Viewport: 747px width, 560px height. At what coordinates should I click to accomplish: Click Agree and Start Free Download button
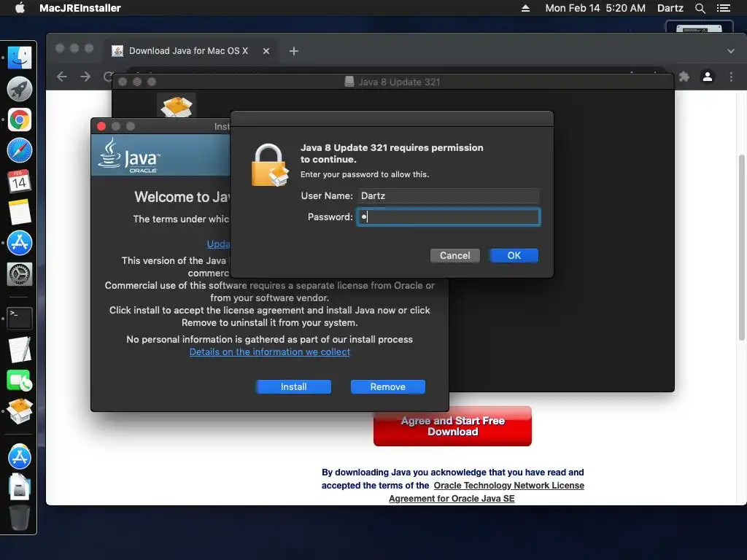[x=452, y=426]
